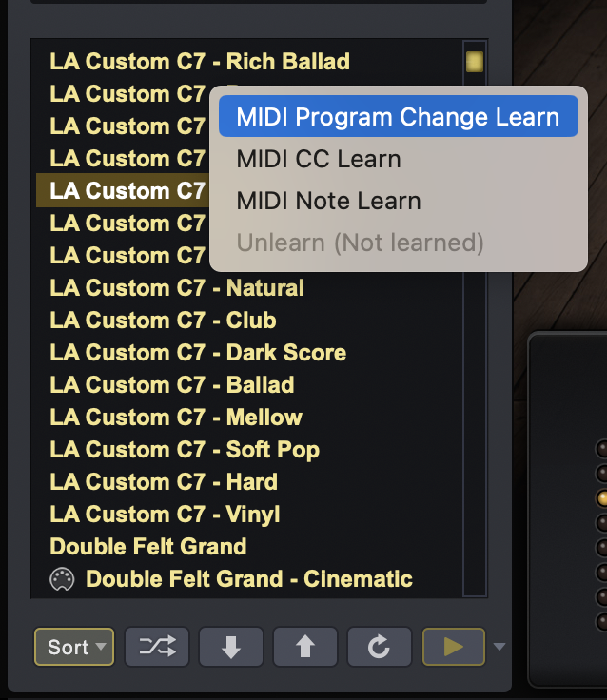
Task: Click MIDI plug icon beside Double Felt Grand Cinematic
Action: coord(62,579)
